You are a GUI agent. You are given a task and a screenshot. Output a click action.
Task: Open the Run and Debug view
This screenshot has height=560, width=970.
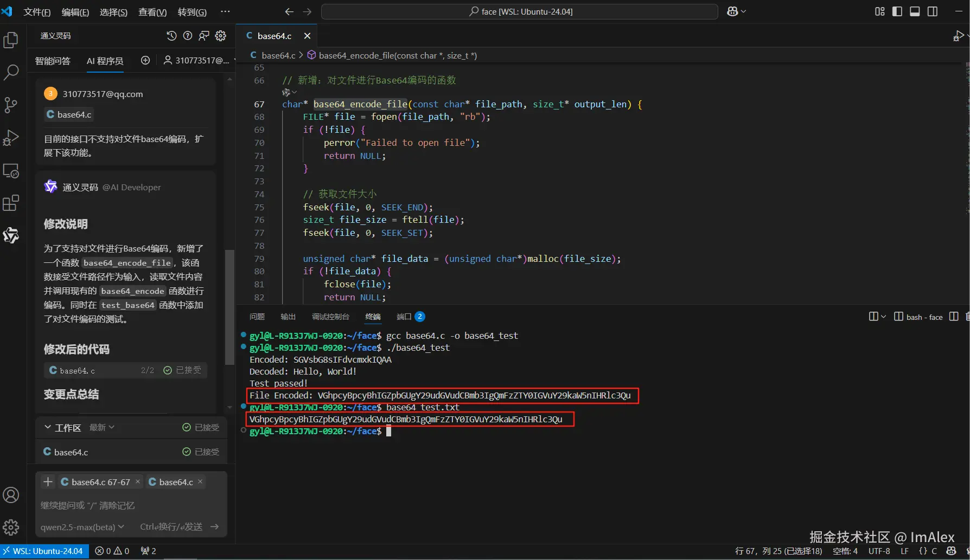tap(11, 138)
